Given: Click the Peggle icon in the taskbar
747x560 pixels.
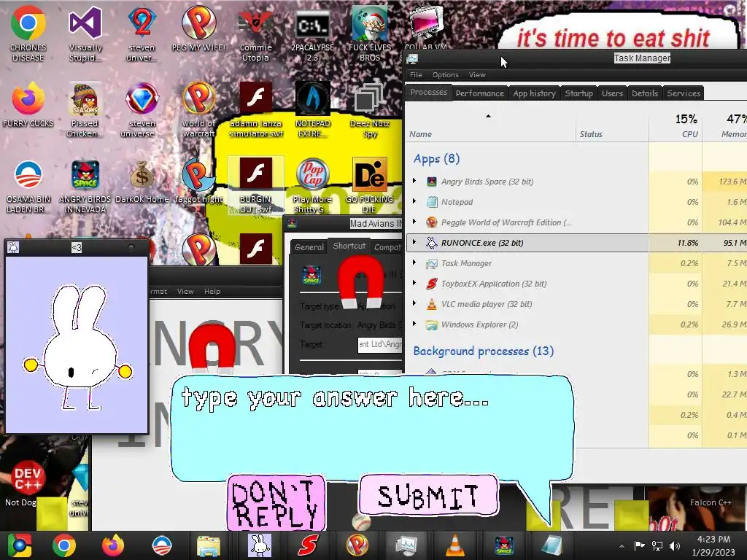Looking at the screenshot, I should pyautogui.click(x=357, y=545).
